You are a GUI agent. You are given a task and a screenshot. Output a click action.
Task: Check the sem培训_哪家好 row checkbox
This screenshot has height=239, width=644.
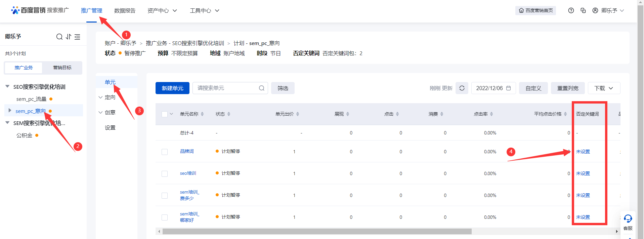pos(165,217)
